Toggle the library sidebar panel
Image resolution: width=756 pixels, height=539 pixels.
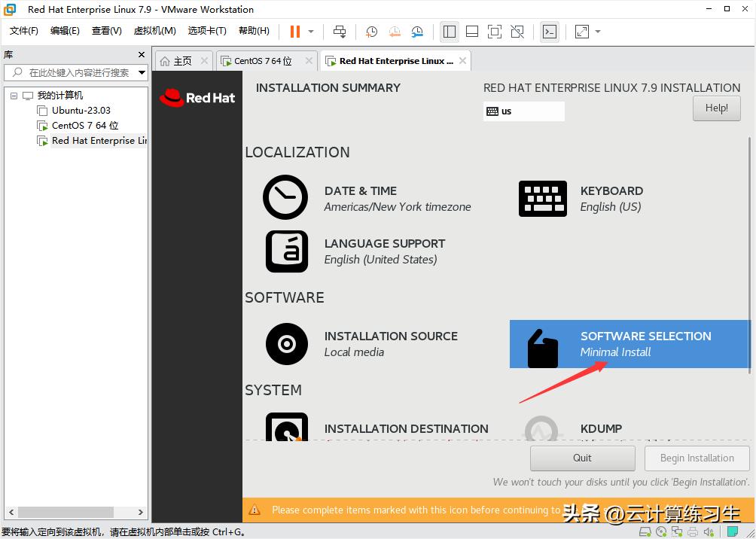coord(450,31)
